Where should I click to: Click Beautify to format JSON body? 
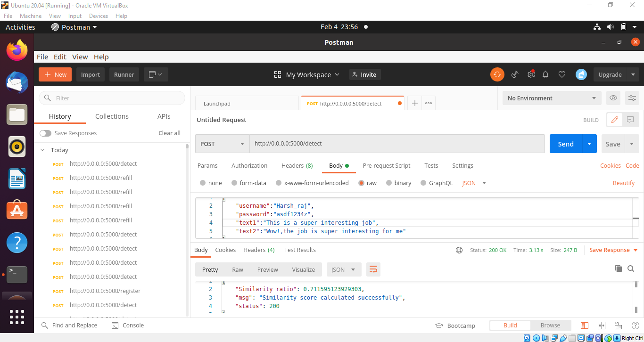623,183
